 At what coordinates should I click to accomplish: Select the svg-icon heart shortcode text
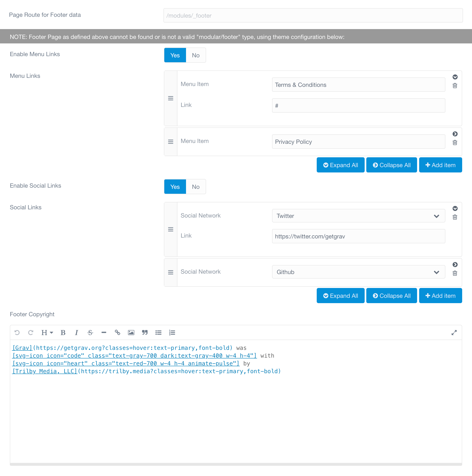126,363
